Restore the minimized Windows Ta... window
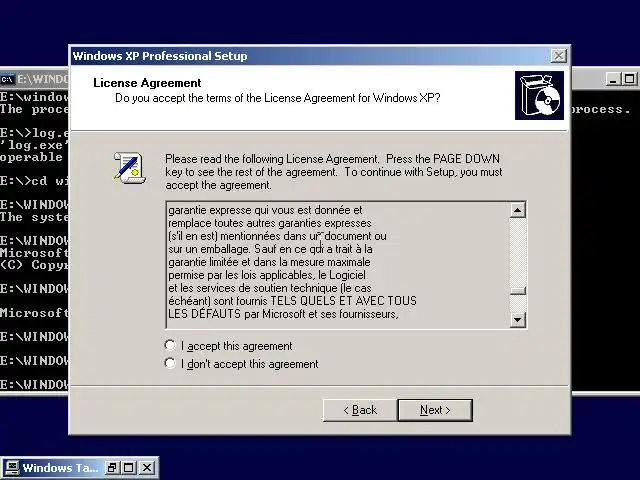Image resolution: width=640 pixels, height=480 pixels. [x=111, y=467]
